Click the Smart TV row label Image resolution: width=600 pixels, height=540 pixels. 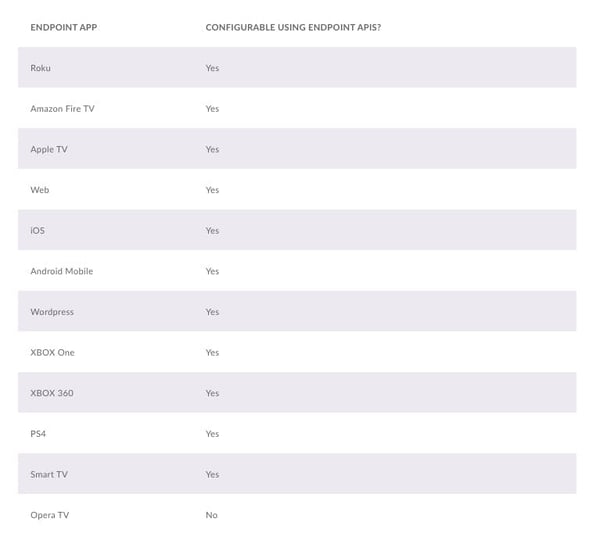click(49, 474)
